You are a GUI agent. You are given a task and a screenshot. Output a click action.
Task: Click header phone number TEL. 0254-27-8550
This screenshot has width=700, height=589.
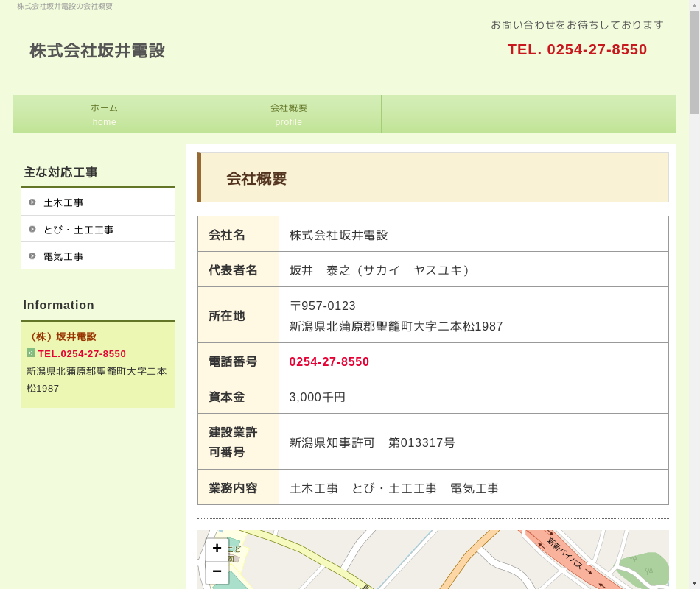click(577, 49)
